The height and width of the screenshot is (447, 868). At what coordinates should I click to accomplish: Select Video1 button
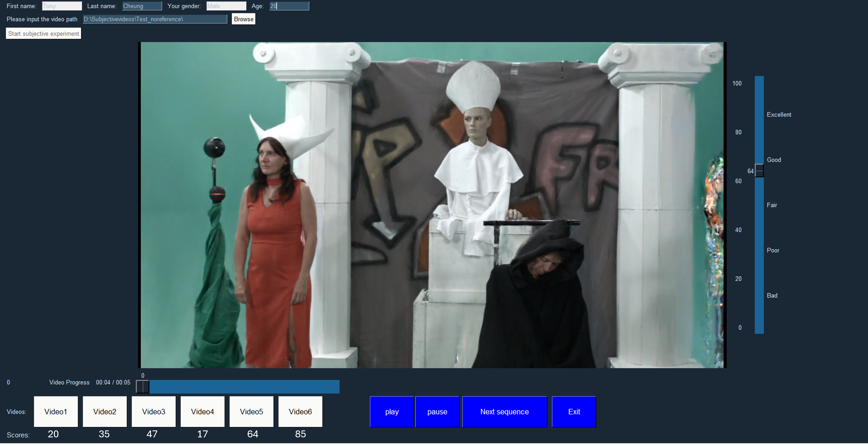click(x=56, y=412)
